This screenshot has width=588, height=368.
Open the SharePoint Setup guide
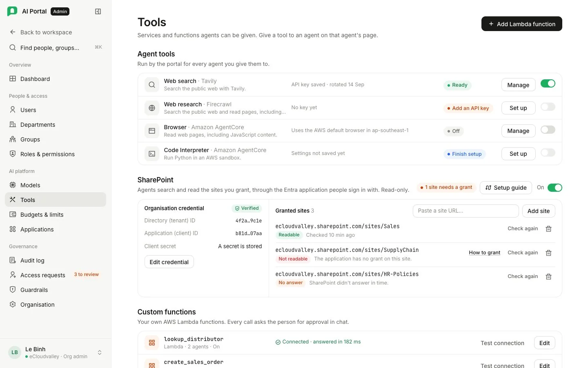(x=506, y=188)
